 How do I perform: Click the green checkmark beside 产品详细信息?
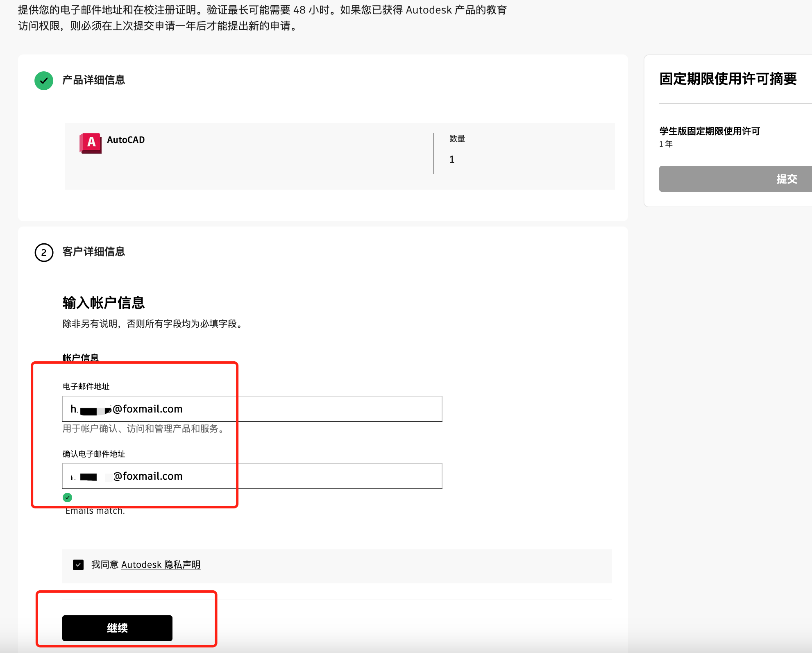point(44,81)
